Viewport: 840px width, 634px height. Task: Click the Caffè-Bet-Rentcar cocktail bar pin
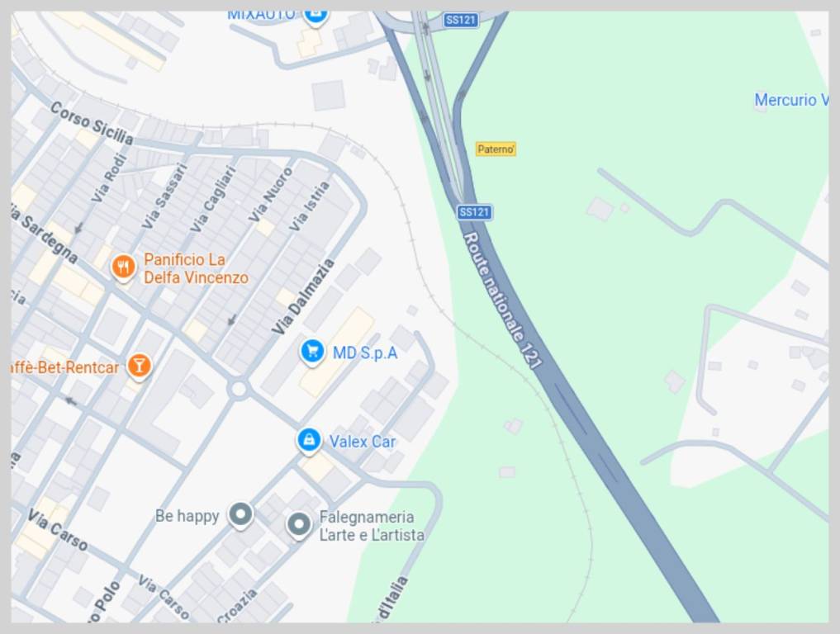coord(140,367)
